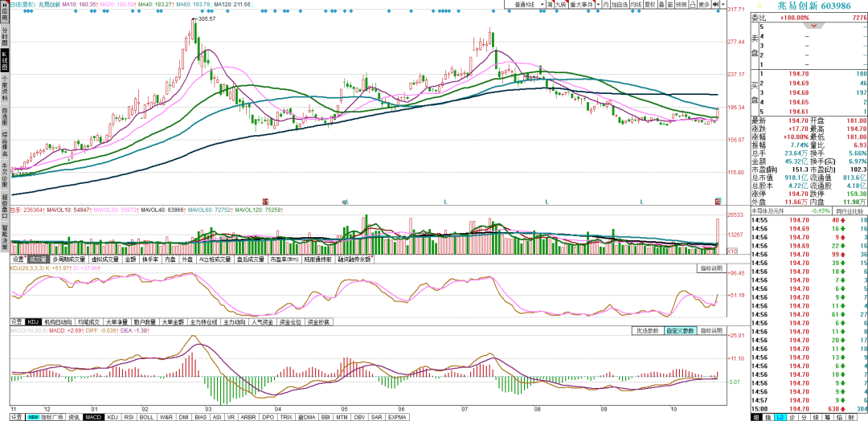Select the 叠 overlay icon in toolbar
The width and height of the screenshot is (868, 421).
click(661, 5)
